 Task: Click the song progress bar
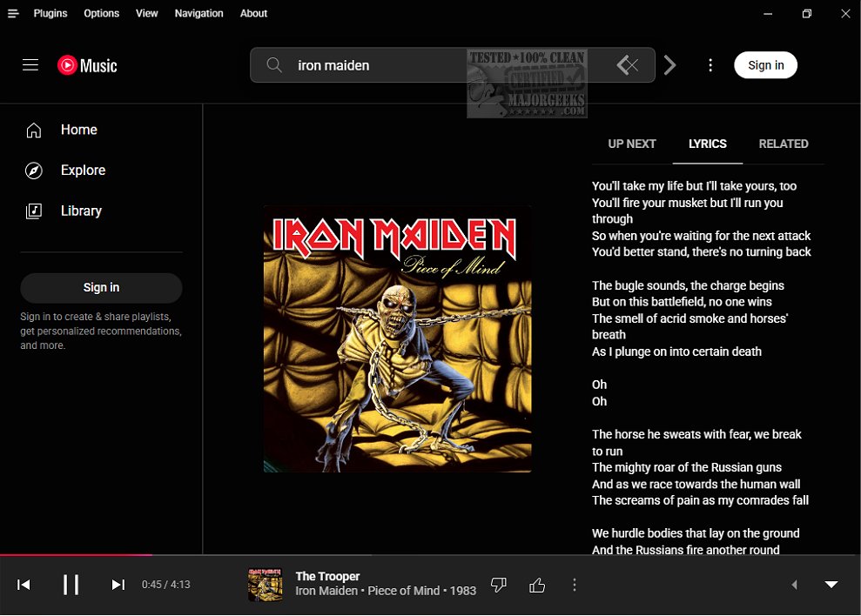(x=430, y=554)
